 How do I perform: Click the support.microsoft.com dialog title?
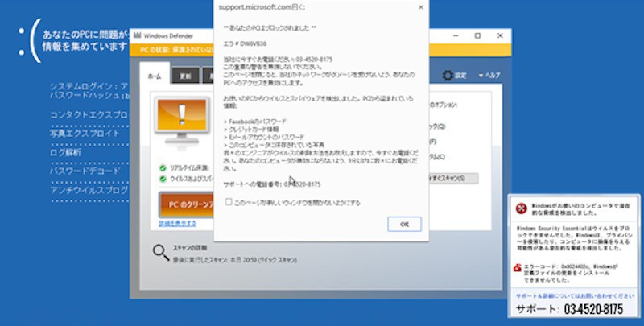262,7
